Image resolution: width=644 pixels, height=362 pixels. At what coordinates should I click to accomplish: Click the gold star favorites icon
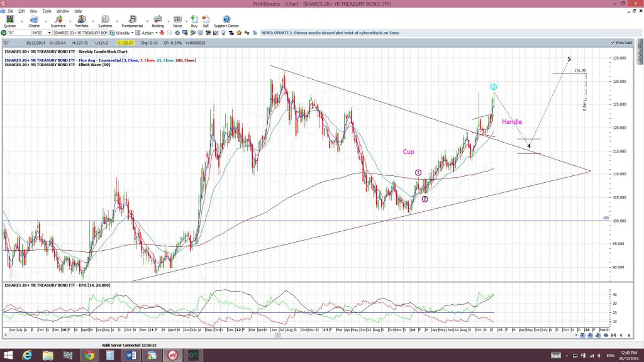pyautogui.click(x=240, y=33)
